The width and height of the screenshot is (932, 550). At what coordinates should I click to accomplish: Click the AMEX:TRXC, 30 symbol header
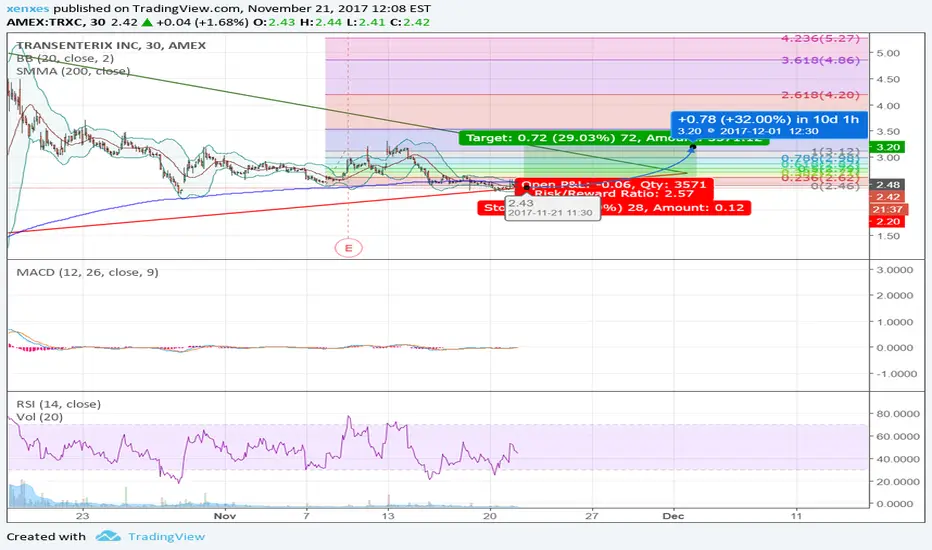[56, 23]
